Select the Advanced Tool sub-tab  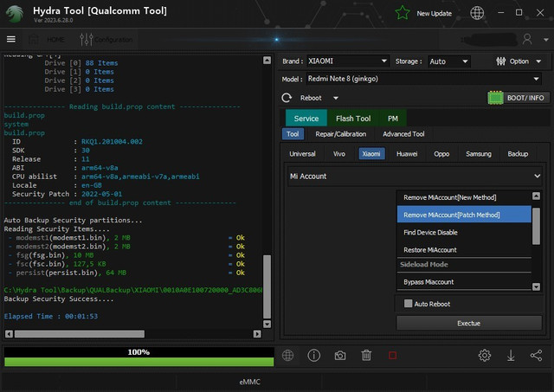pyautogui.click(x=403, y=134)
